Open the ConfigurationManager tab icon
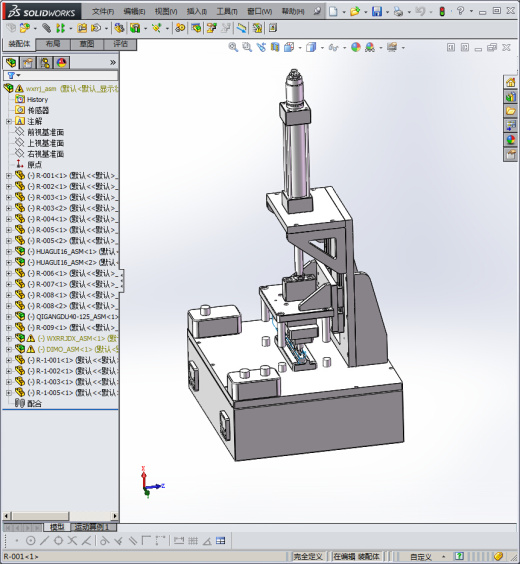This screenshot has height=564, width=520. pos(45,63)
